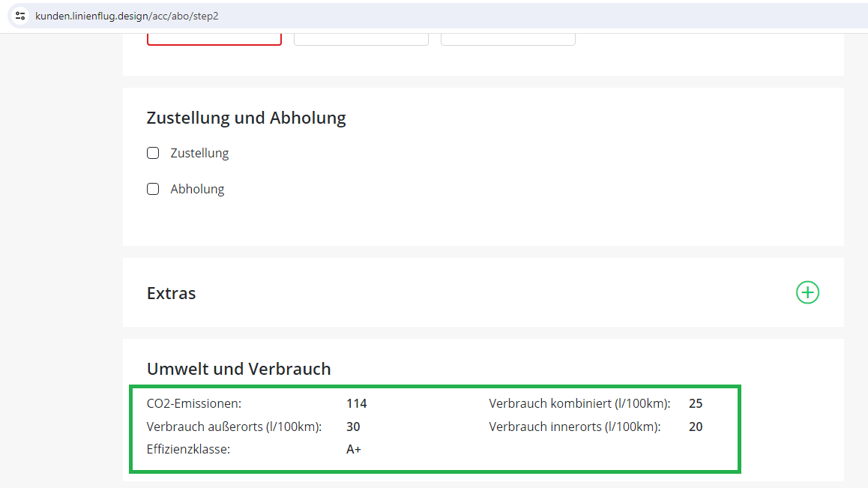Click the Effizienzklasse value A+

point(353,450)
